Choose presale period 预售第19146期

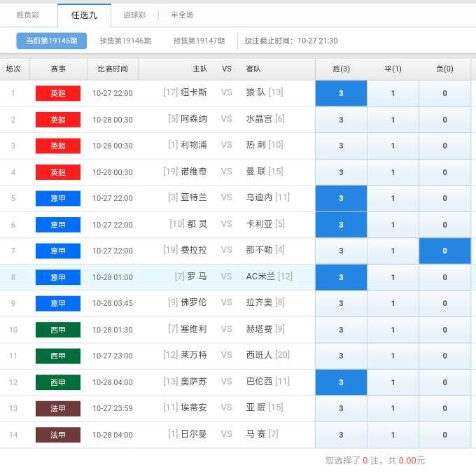tap(125, 41)
